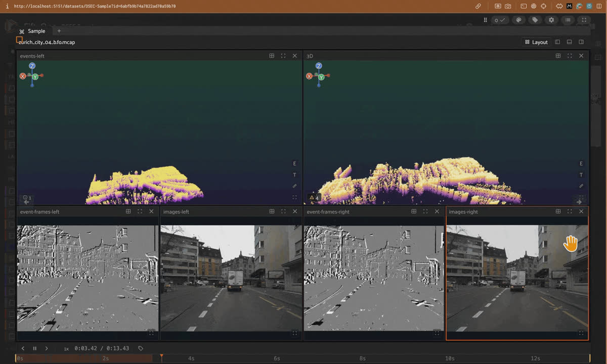Go to previous sample arrow

point(26,202)
